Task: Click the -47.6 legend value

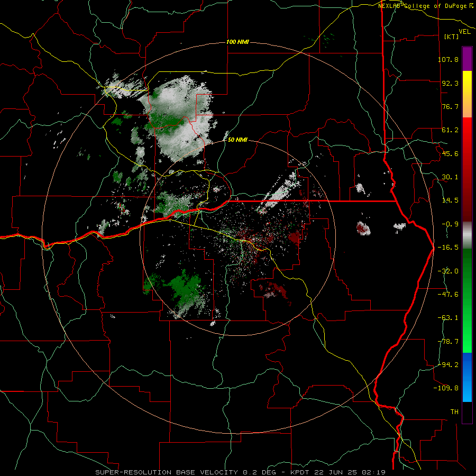Action: (x=448, y=294)
